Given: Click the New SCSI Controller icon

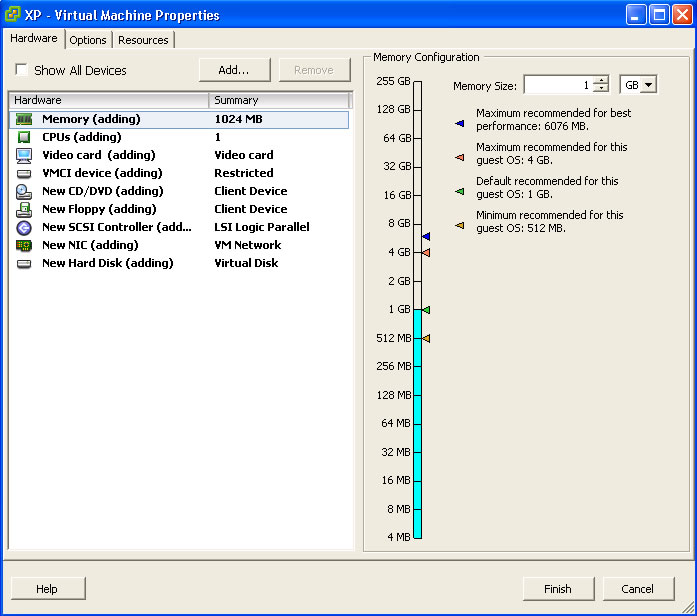Looking at the screenshot, I should [x=24, y=228].
